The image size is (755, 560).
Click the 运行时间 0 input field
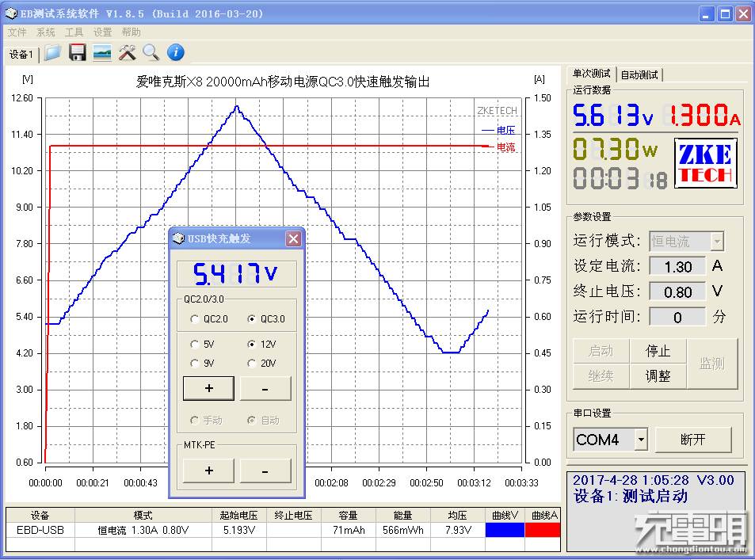coord(677,318)
